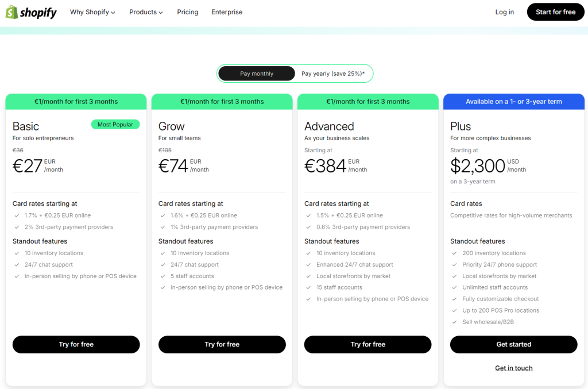Select the Pay monthly billing option
This screenshot has height=389, width=588.
(257, 74)
